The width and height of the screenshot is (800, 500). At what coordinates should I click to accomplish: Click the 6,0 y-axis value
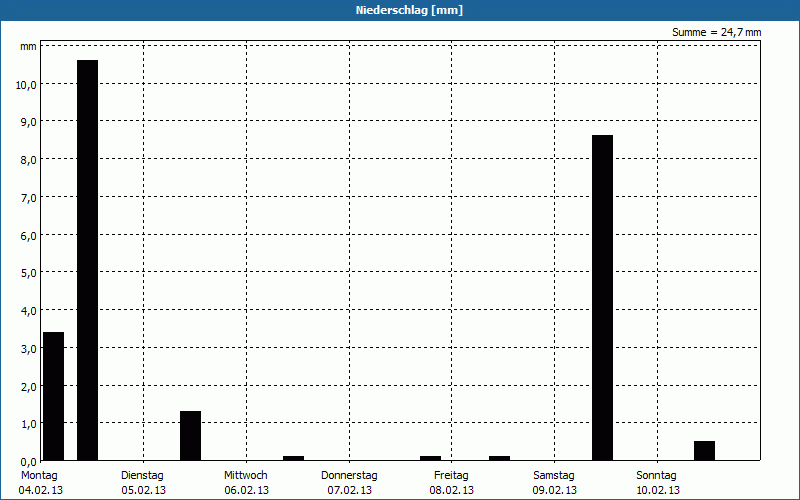pyautogui.click(x=29, y=236)
